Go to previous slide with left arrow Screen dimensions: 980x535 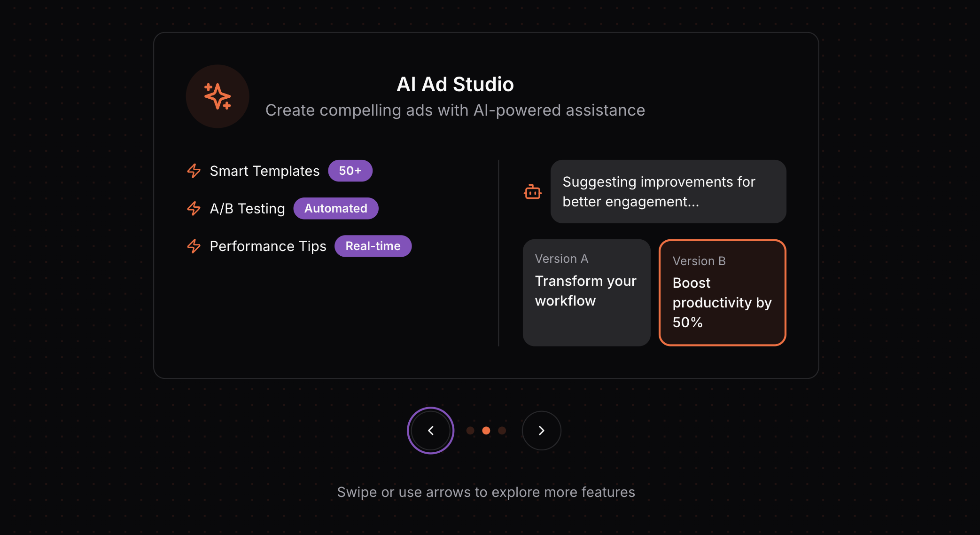coord(430,430)
